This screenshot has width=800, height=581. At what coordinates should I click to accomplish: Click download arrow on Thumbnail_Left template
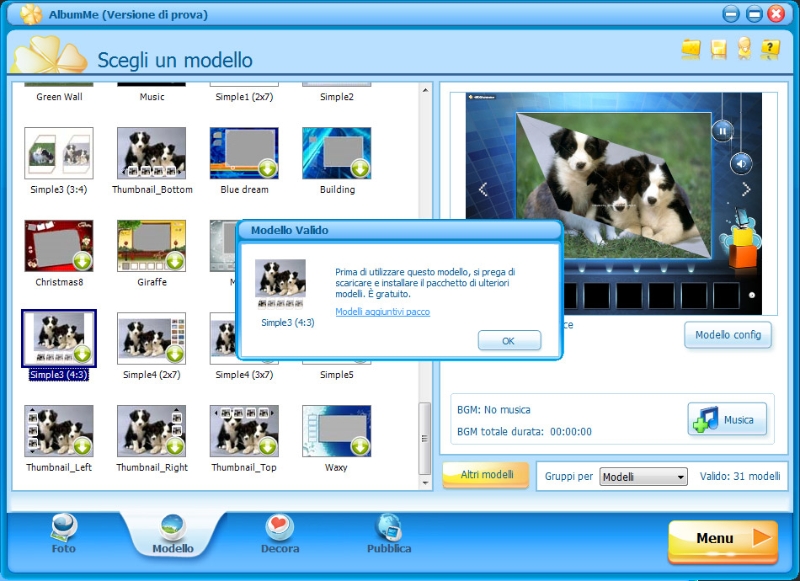82,446
